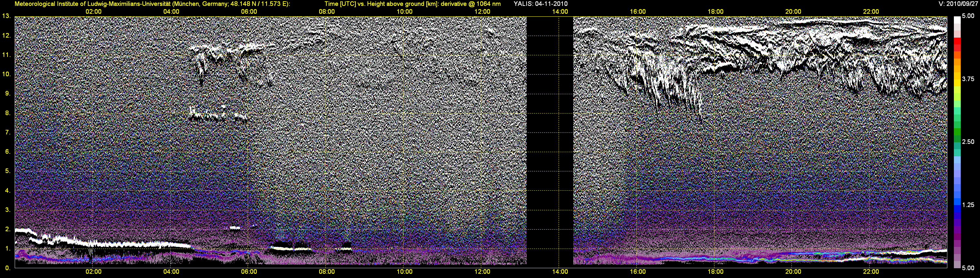Click the 14:00 label on the top time axis
Image resolution: width=980 pixels, height=278 pixels.
click(x=560, y=12)
